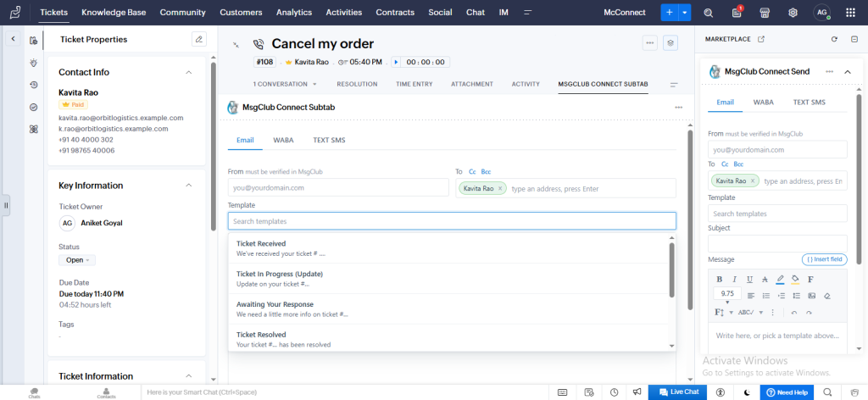This screenshot has width=868, height=400.
Task: Collapse the Ticket Information section
Action: [x=189, y=376]
